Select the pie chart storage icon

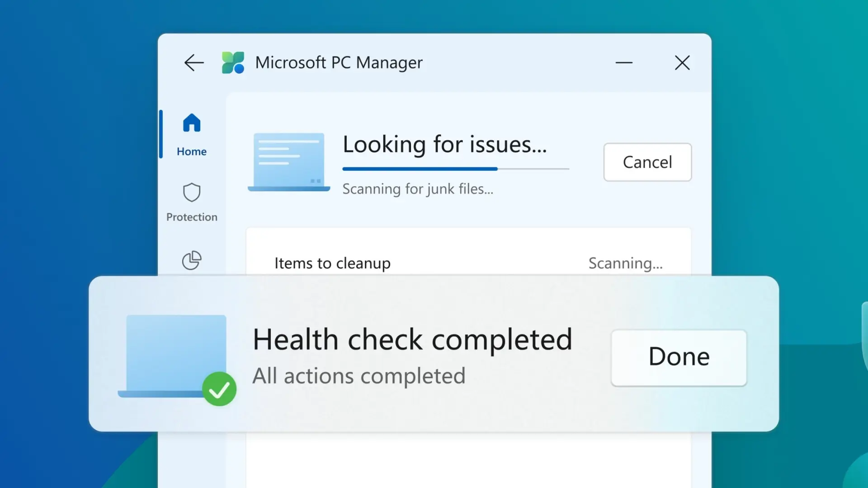point(192,260)
